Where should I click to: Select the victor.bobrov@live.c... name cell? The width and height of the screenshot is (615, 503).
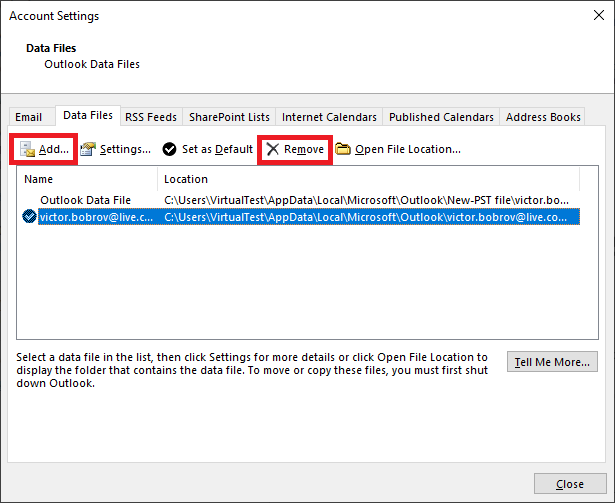pos(96,217)
